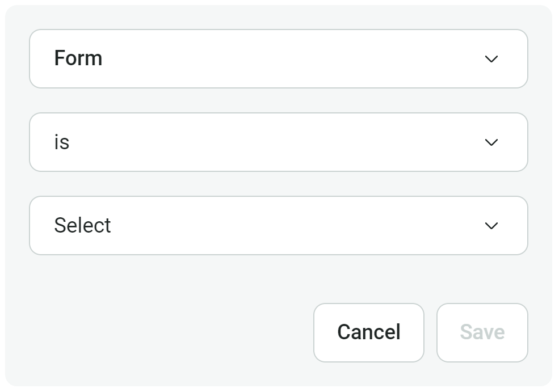559x392 pixels.
Task: Click the chevron icon in the "is" dropdown
Action: [491, 142]
